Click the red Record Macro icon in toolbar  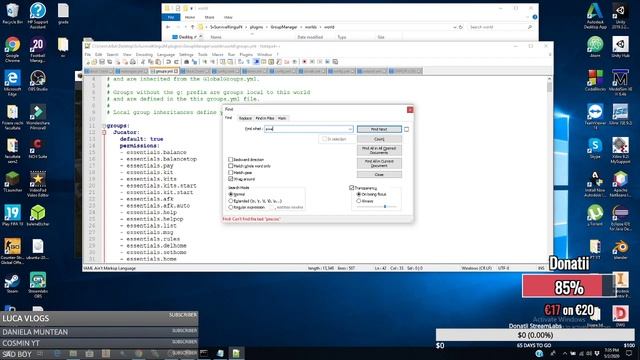[304, 62]
